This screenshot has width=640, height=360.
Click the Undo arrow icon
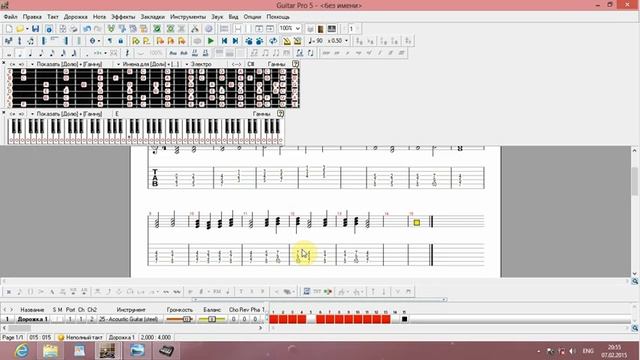click(87, 29)
